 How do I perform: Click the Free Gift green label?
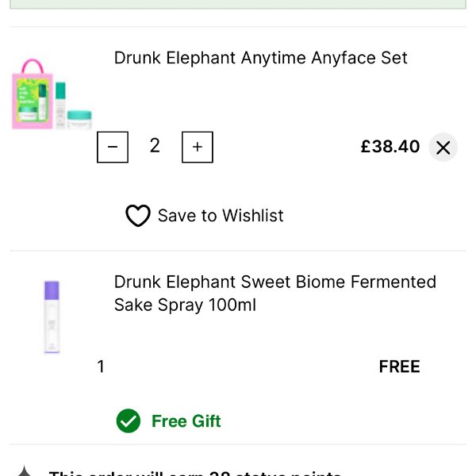tap(186, 421)
